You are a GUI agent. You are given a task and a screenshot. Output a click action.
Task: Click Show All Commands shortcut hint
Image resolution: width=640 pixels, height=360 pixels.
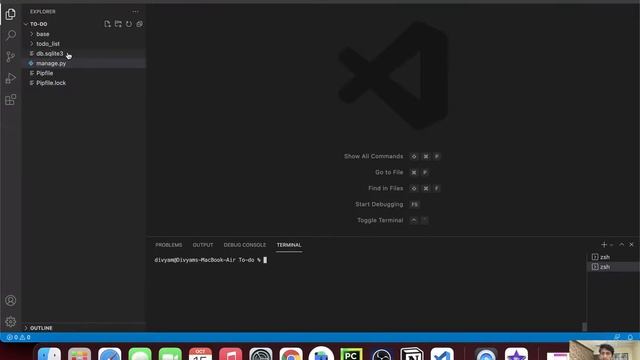tap(392, 156)
